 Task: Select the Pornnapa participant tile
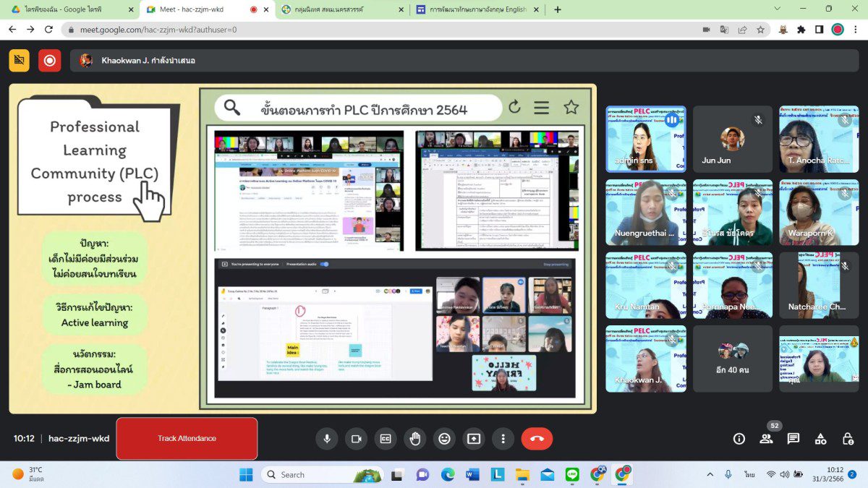pyautogui.click(x=733, y=286)
